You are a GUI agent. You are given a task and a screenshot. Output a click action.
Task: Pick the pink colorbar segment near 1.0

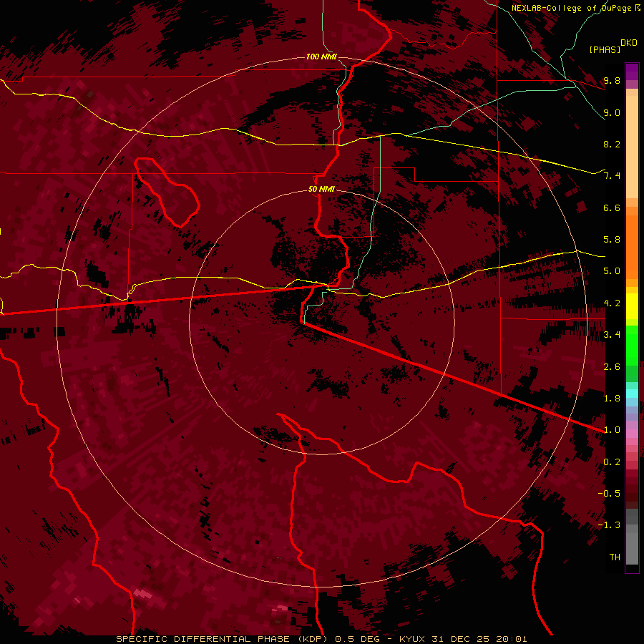[632, 434]
